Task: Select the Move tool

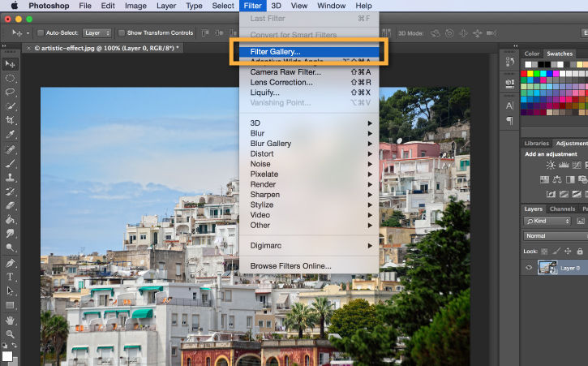Action: (x=10, y=64)
